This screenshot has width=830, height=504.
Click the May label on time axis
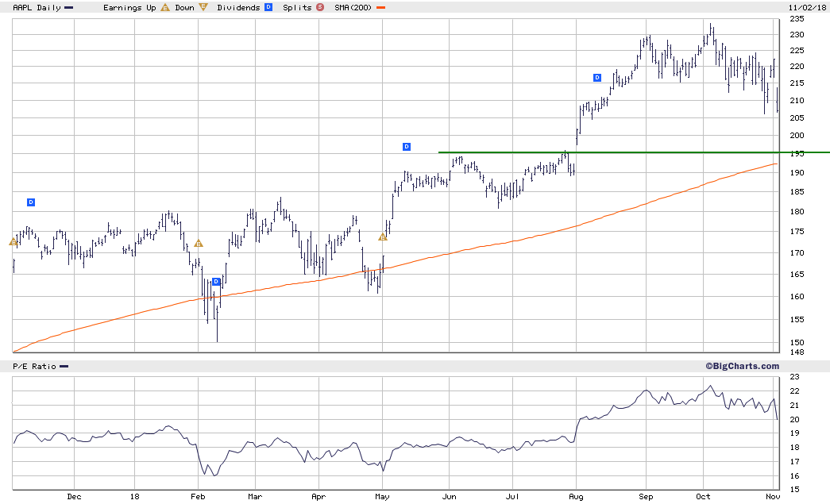point(382,497)
